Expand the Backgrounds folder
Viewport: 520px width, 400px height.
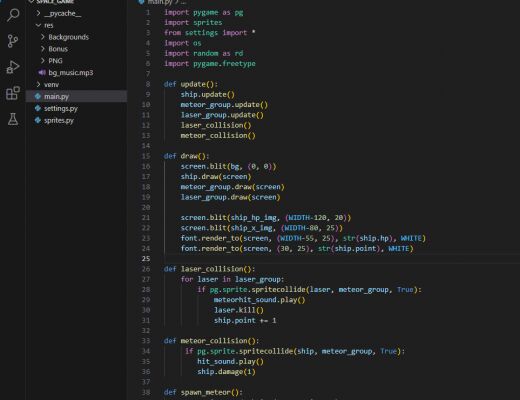43,37
